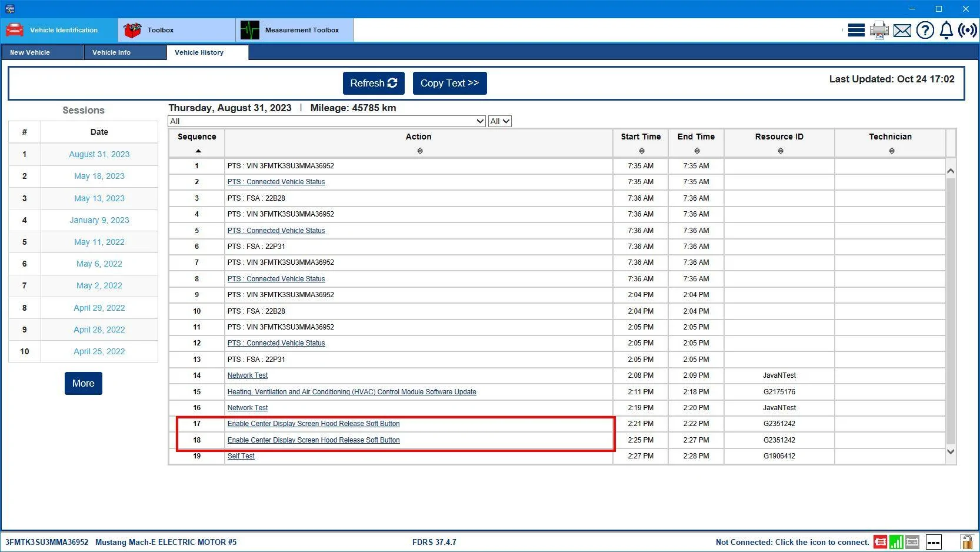Open Connected Vehicle Status link in sequence 12

point(276,343)
